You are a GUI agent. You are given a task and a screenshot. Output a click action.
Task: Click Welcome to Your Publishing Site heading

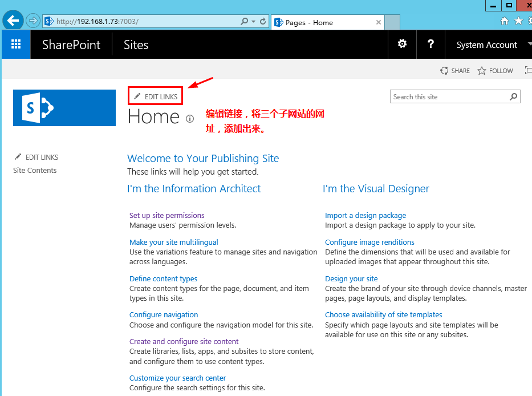[203, 158]
